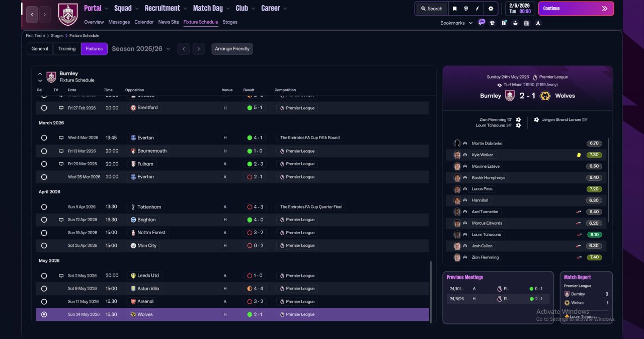Switch to the News Site tab
Screen dimensions: 644x339
[x=169, y=22]
